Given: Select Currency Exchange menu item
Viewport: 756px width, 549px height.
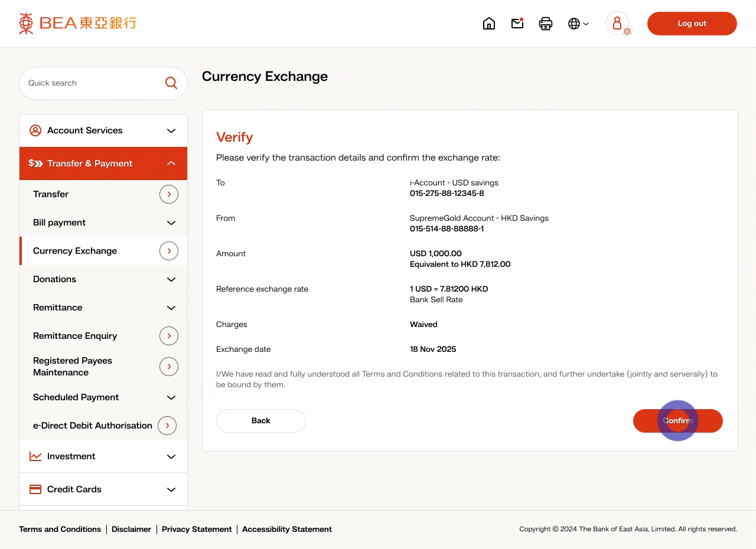Looking at the screenshot, I should (75, 251).
